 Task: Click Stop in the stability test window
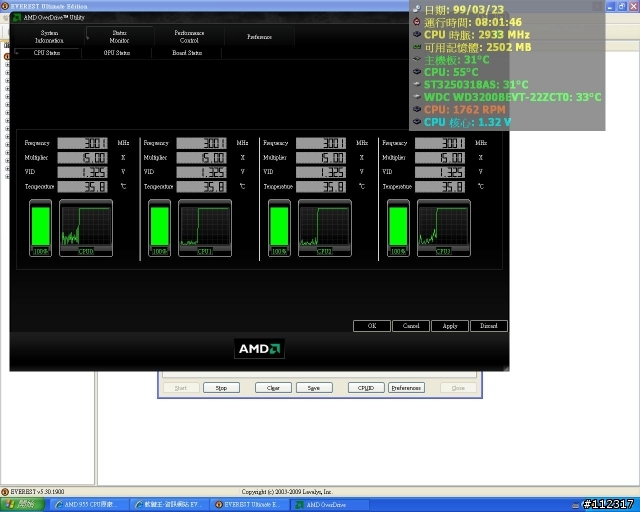[221, 388]
